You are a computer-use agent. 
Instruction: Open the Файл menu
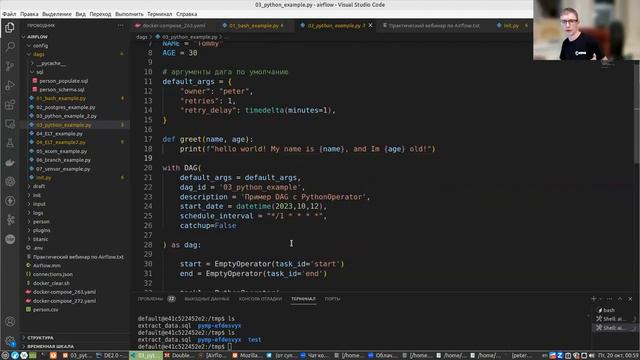(9, 14)
